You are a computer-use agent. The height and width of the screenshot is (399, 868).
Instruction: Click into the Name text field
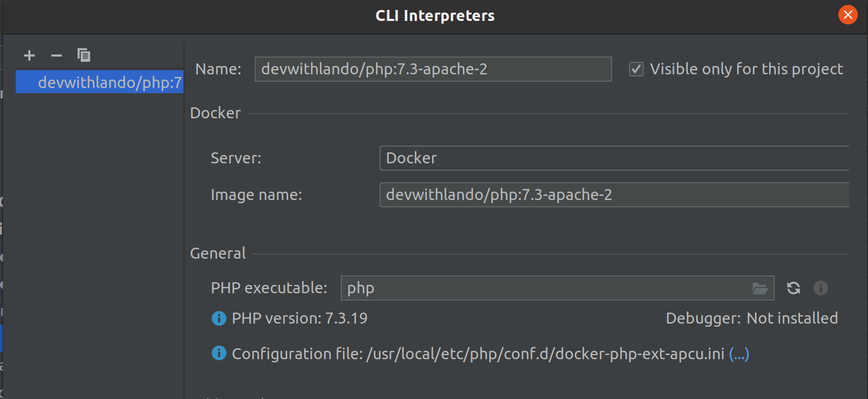(433, 69)
